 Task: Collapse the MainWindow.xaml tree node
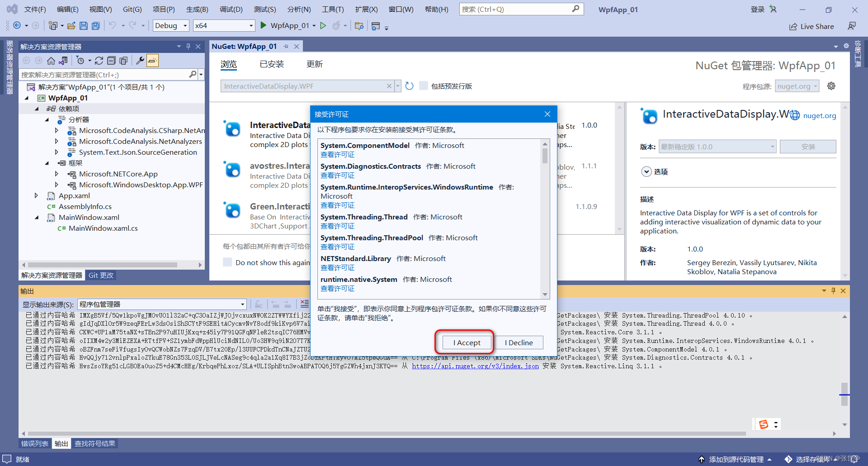37,217
